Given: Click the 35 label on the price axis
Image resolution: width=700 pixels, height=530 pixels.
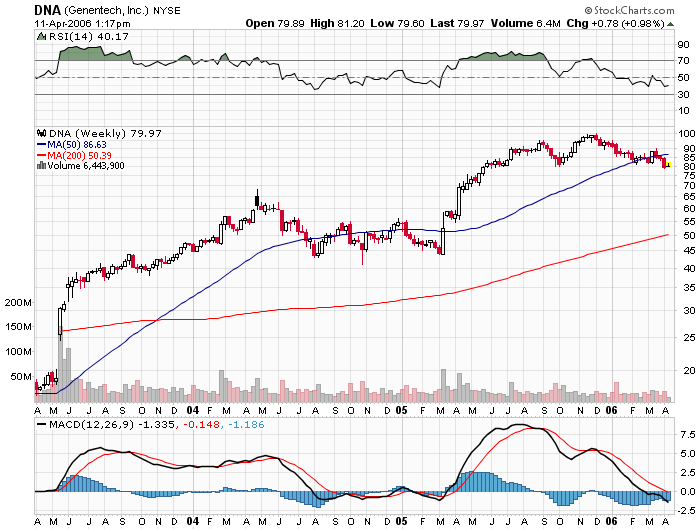Looking at the screenshot, I should pos(689,288).
